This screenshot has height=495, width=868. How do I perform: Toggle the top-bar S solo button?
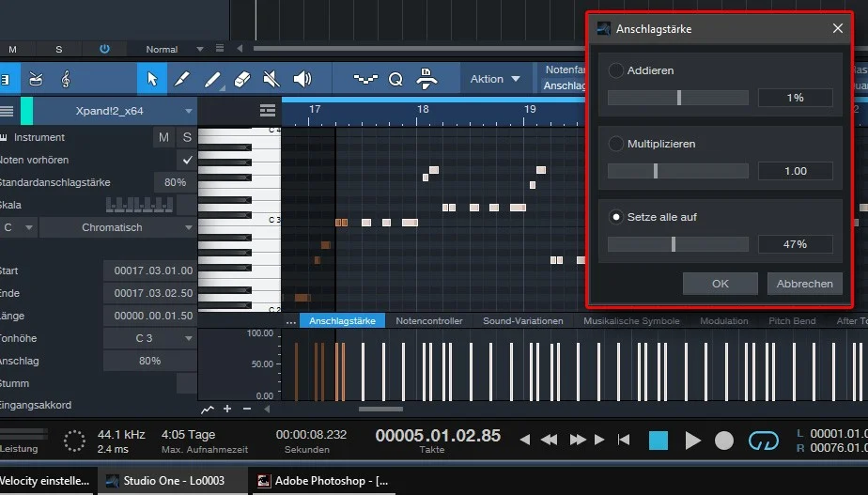click(x=58, y=49)
